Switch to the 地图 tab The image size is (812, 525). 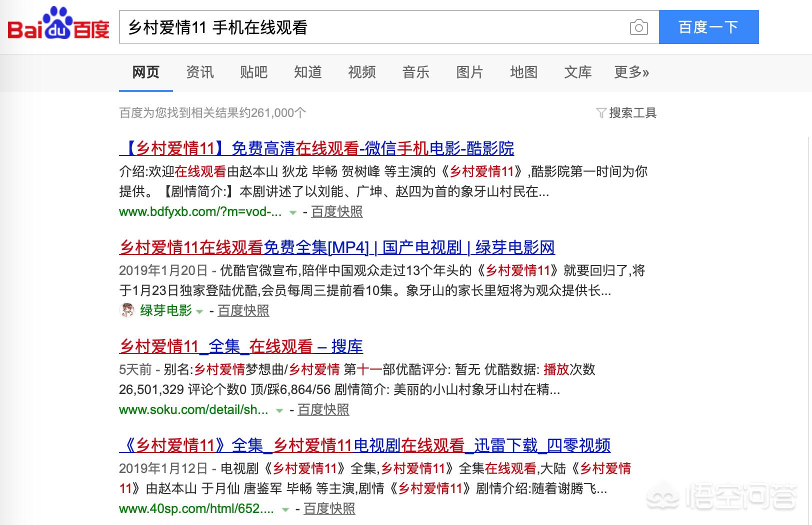[524, 72]
